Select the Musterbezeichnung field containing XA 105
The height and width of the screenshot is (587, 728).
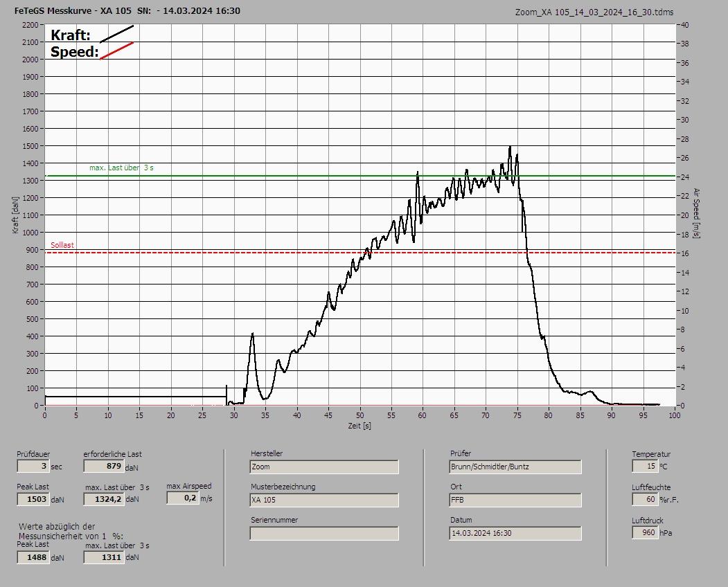coord(323,500)
